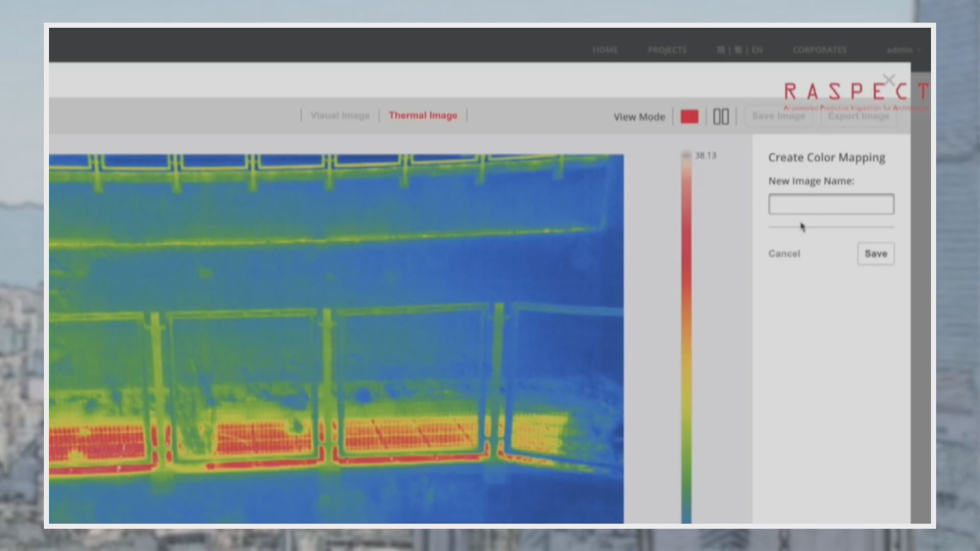This screenshot has width=980, height=551.
Task: Select the single-pane red view mode icon
Action: (x=689, y=117)
